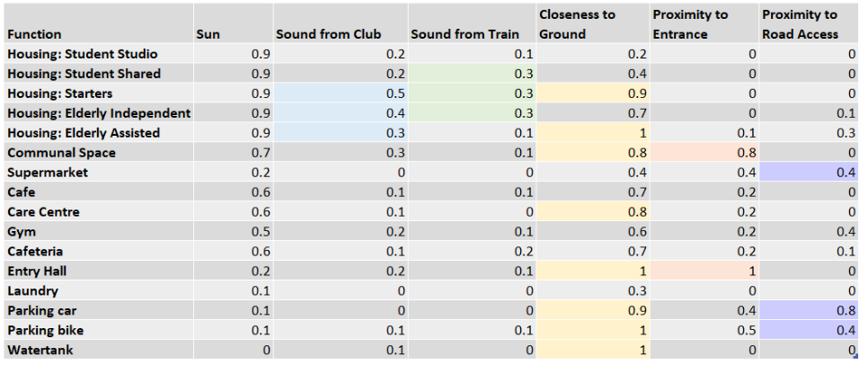Select the 'Proximity to Road Access' header
The width and height of the screenshot is (868, 365).
click(810, 24)
